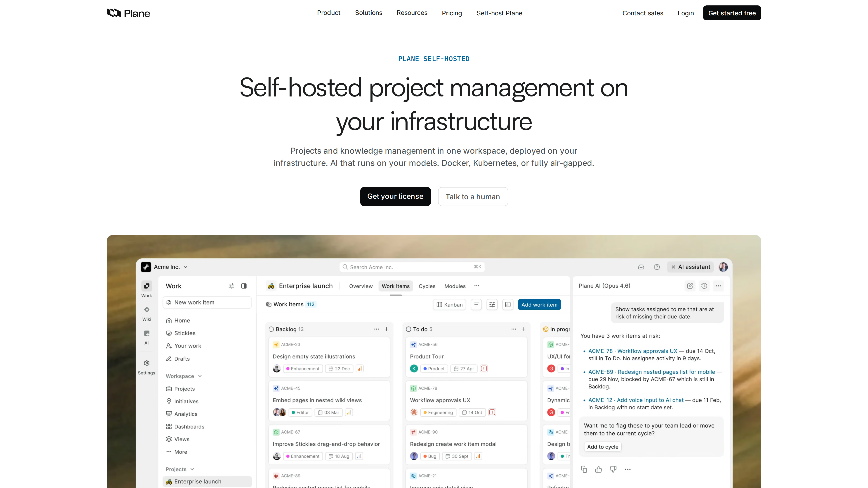Focus the Search Acme Inc. field
The image size is (868, 488).
point(412,267)
